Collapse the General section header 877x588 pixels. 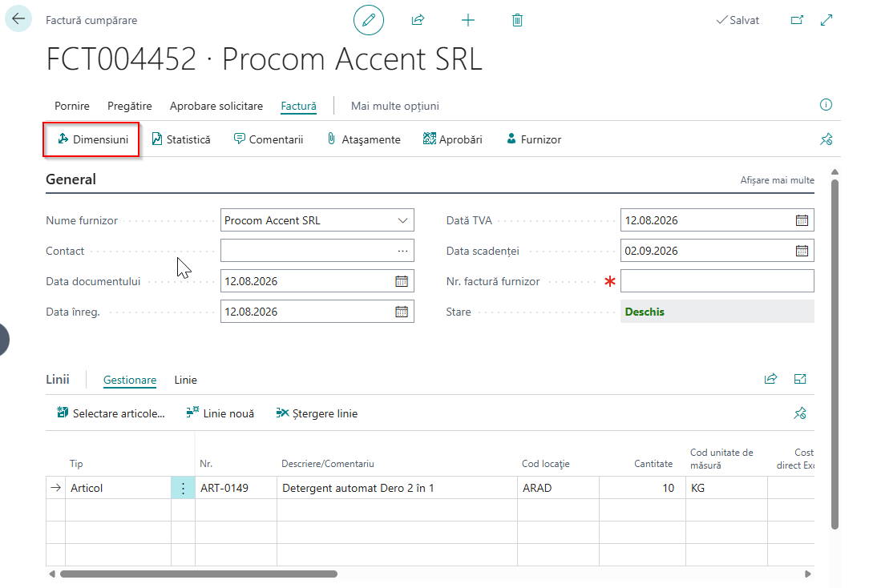(71, 179)
